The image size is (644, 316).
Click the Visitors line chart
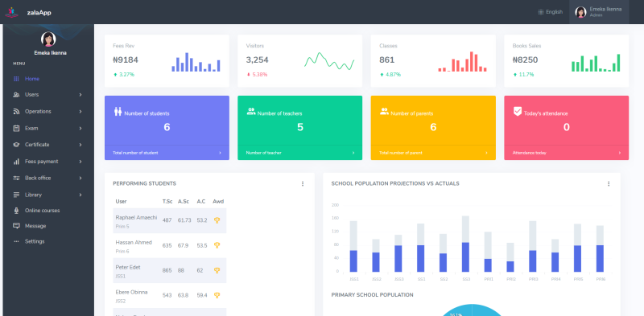tap(329, 61)
